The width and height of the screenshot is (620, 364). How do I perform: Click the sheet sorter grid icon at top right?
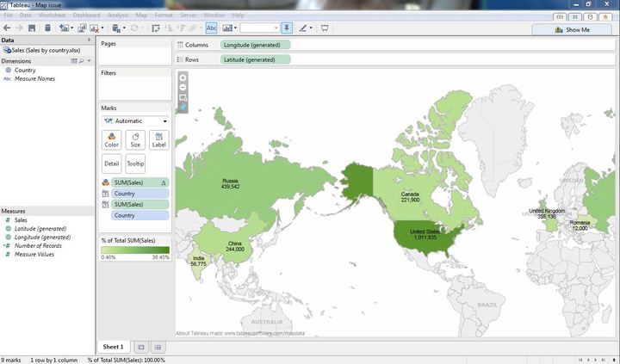tap(575, 16)
